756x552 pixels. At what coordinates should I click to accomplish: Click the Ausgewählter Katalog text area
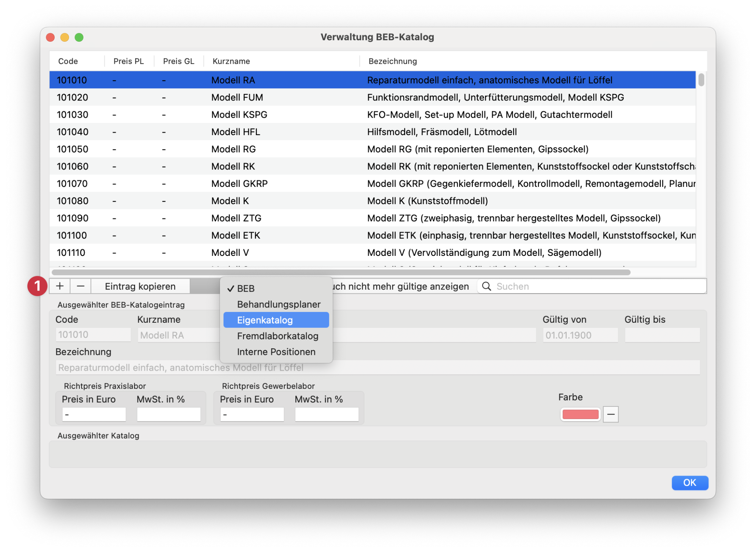378,454
